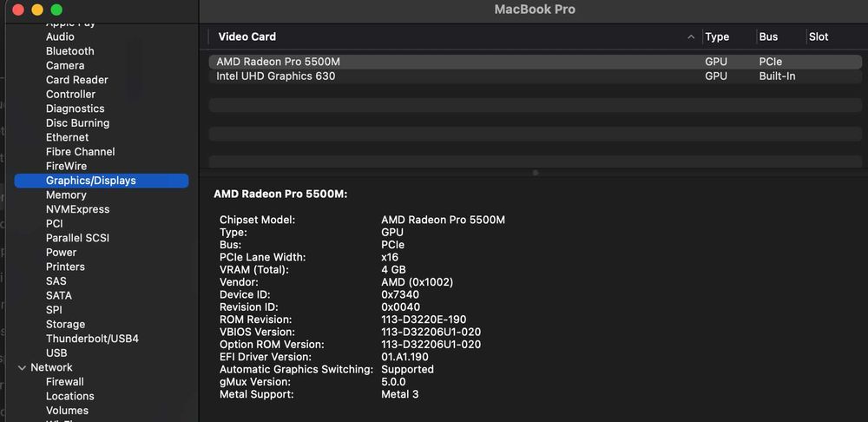Select Intel UHD Graphics 630 row
The image size is (868, 422).
point(536,76)
